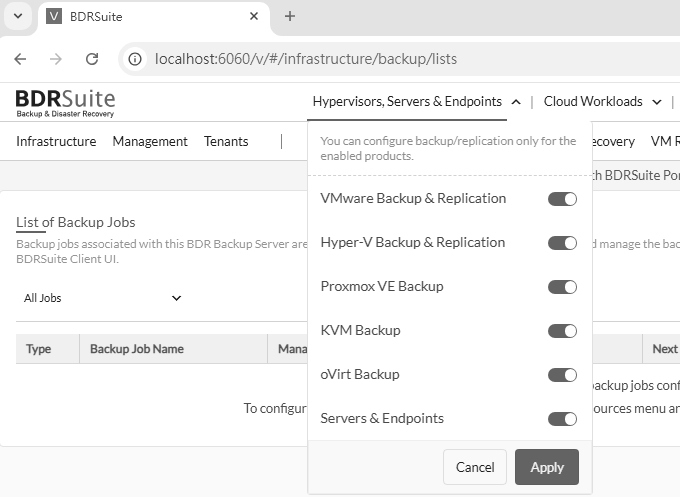The image size is (680, 497).
Task: Click the VMware Backup & Replication label
Action: [413, 198]
